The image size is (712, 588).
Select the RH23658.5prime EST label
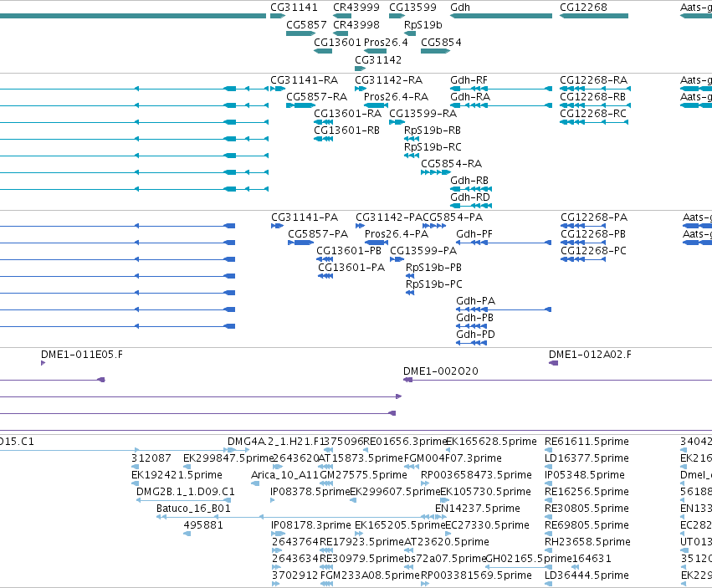coord(587,542)
